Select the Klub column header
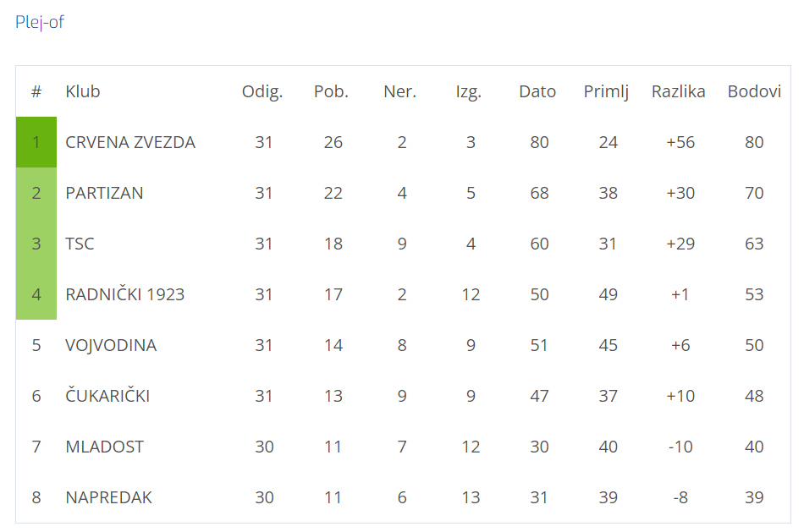 [83, 91]
